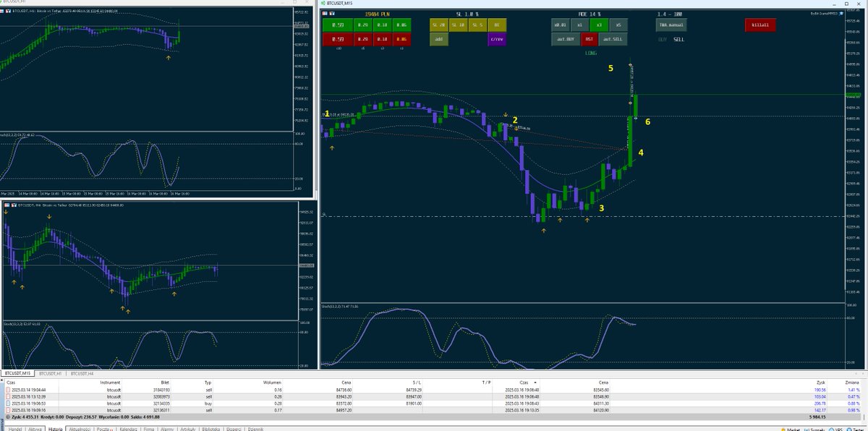Image resolution: width=868 pixels, height=431 pixels.
Task: Click the red 0.10 lot button
Action: click(x=382, y=40)
